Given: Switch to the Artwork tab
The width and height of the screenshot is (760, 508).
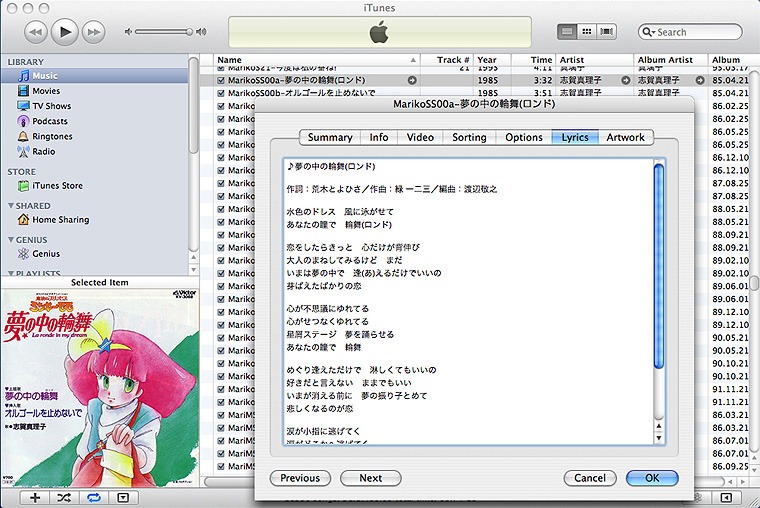Looking at the screenshot, I should click(626, 137).
